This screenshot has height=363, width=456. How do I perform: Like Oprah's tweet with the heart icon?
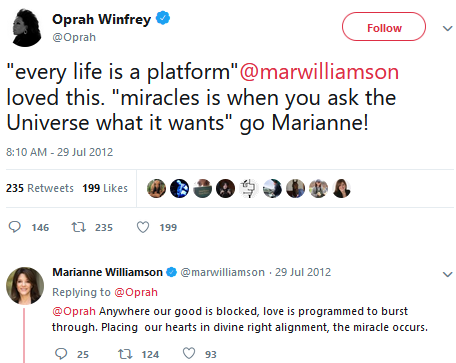pyautogui.click(x=143, y=227)
